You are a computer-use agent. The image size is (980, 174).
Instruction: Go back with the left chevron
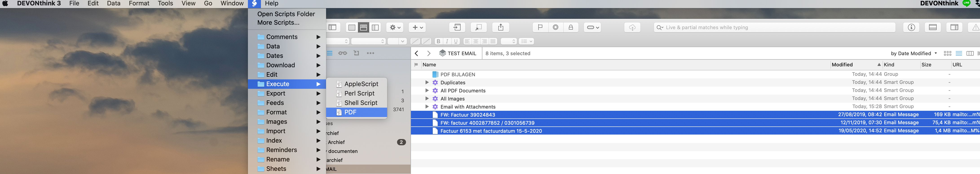click(417, 53)
